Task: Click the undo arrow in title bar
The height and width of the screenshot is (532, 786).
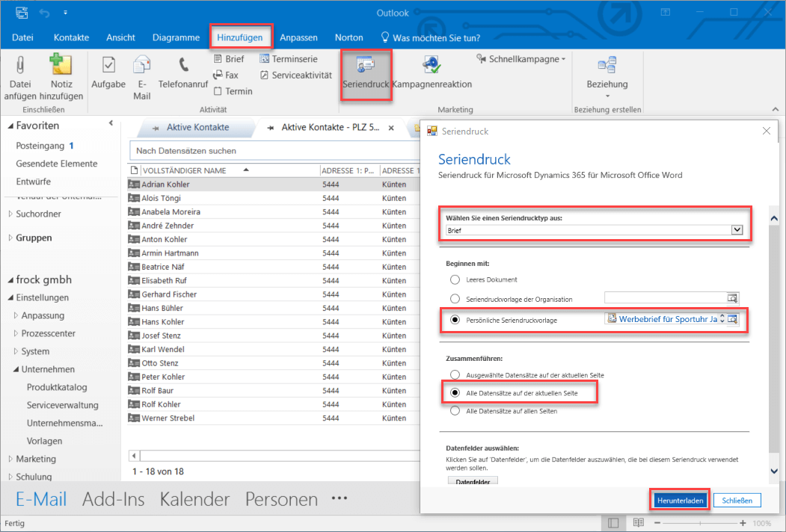Action: tap(45, 13)
